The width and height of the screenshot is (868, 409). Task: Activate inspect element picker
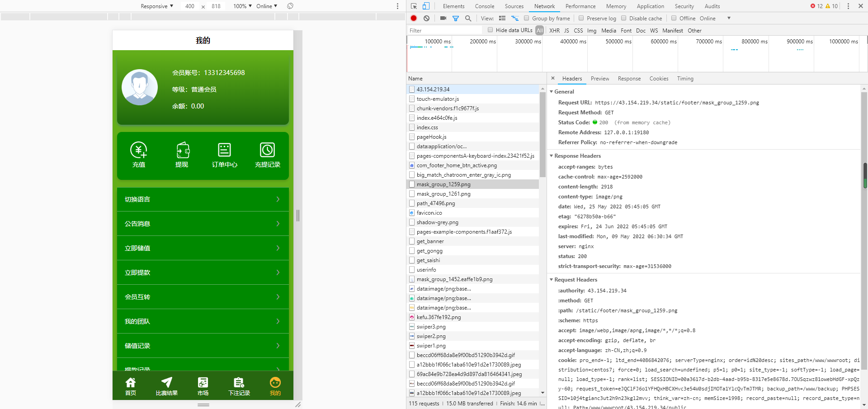pos(414,6)
